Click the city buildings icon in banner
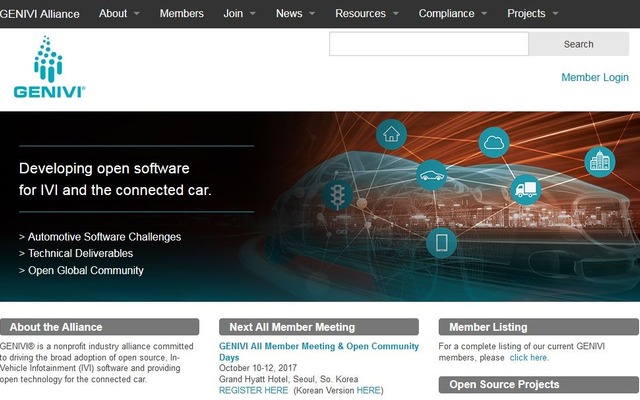This screenshot has width=640, height=400. pos(600,162)
